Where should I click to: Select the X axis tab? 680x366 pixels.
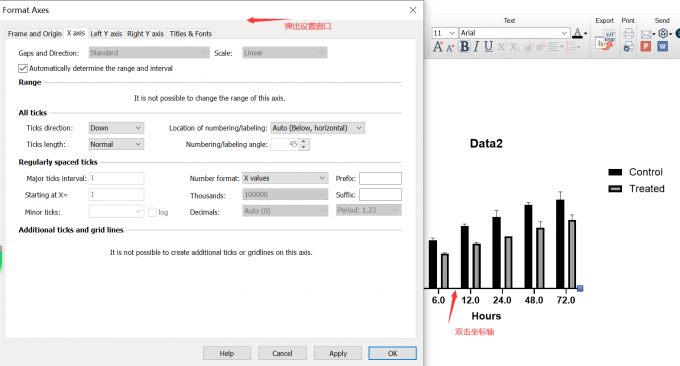tap(76, 33)
